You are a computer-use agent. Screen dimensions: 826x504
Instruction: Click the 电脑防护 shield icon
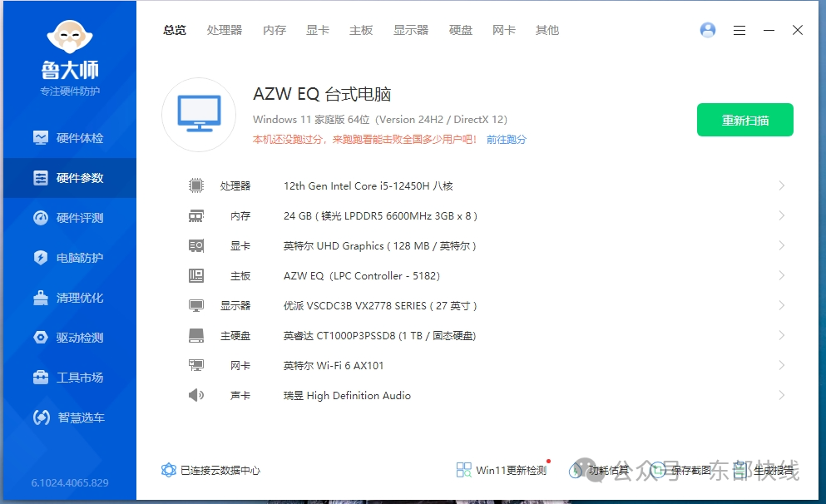41,258
